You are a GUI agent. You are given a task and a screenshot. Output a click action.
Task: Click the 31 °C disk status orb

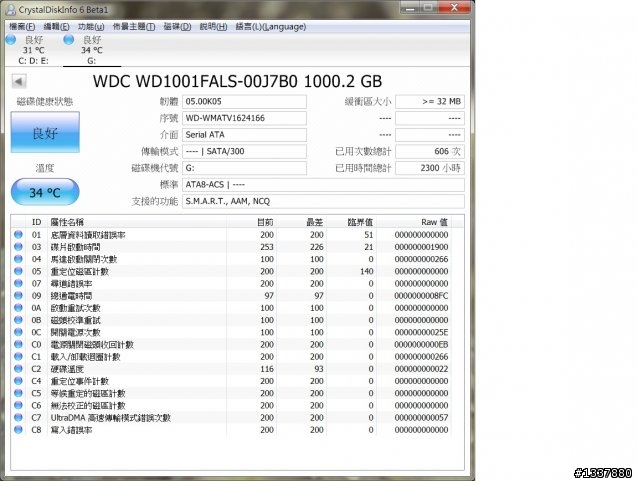click(11, 39)
